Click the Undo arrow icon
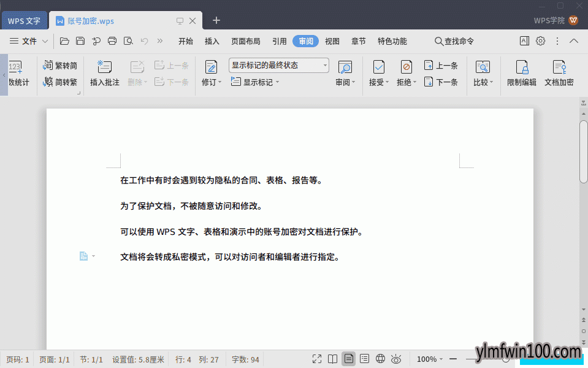This screenshot has height=368, width=588. tap(144, 41)
